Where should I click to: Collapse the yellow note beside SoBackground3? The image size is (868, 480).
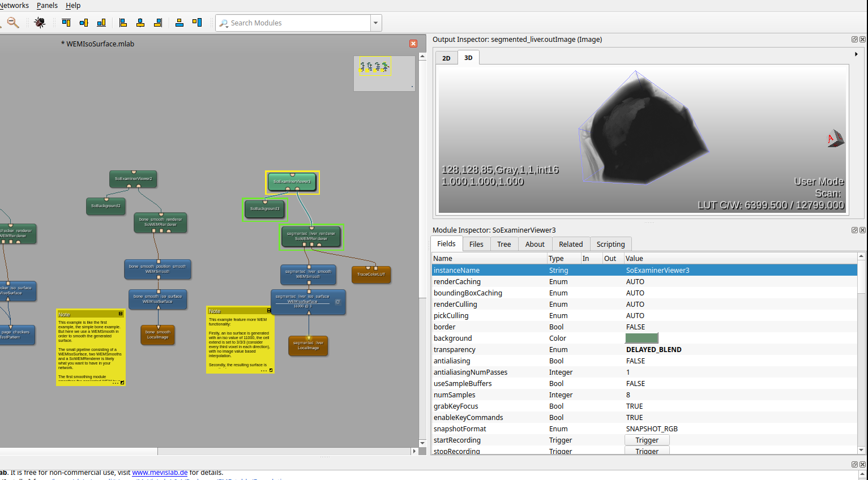pyautogui.click(x=269, y=311)
